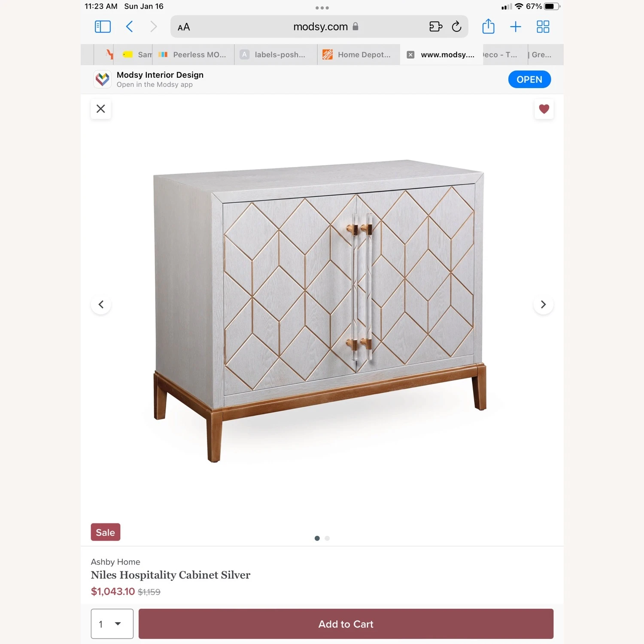Screen dimensions: 644x644
Task: Tap the modsy.com address field
Action: click(319, 27)
